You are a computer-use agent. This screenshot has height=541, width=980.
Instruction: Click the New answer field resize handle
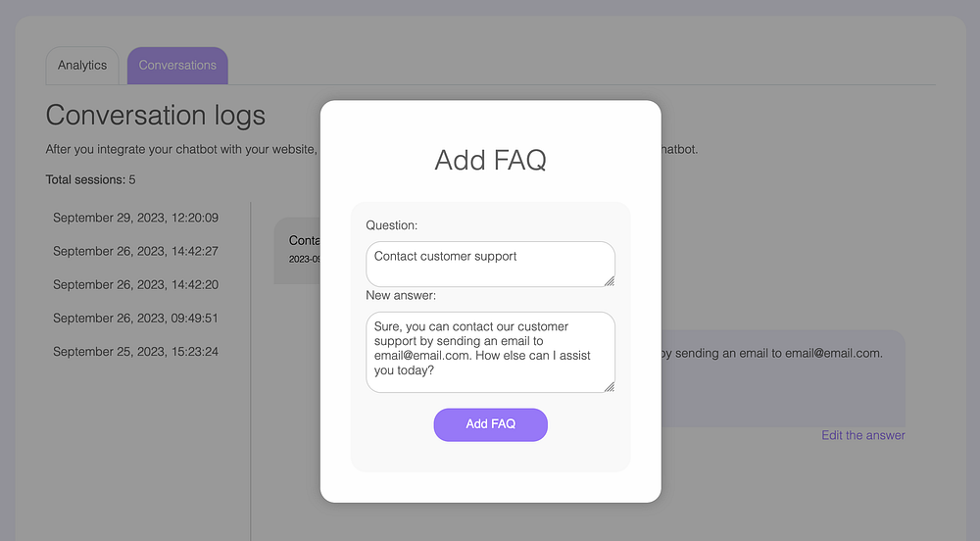pos(610,387)
